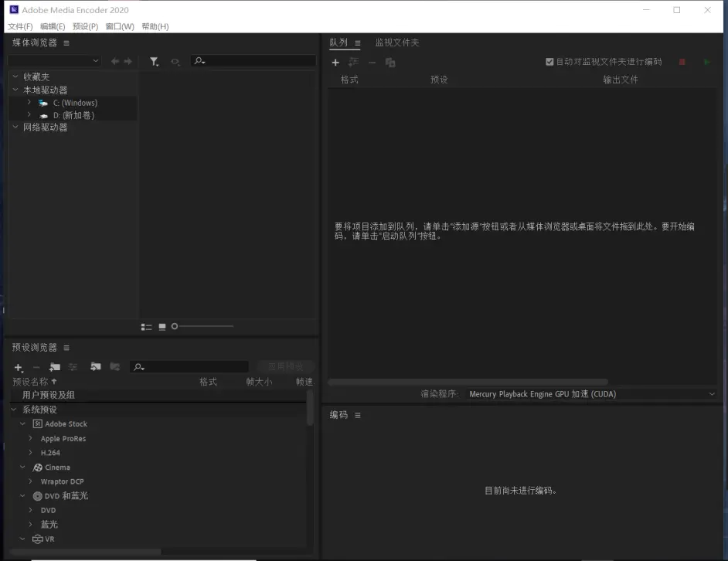Click the thumbnail size zoom slider
Image resolution: width=728 pixels, height=561 pixels.
tap(202, 326)
